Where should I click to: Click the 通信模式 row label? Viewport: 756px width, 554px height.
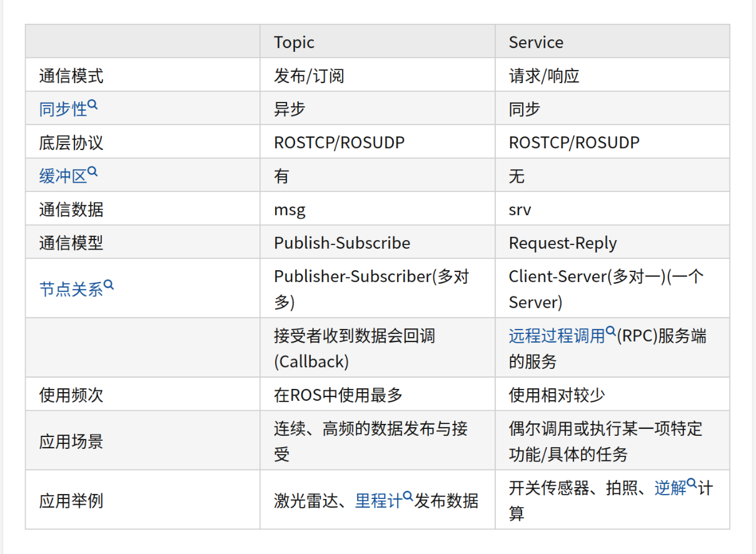click(71, 76)
